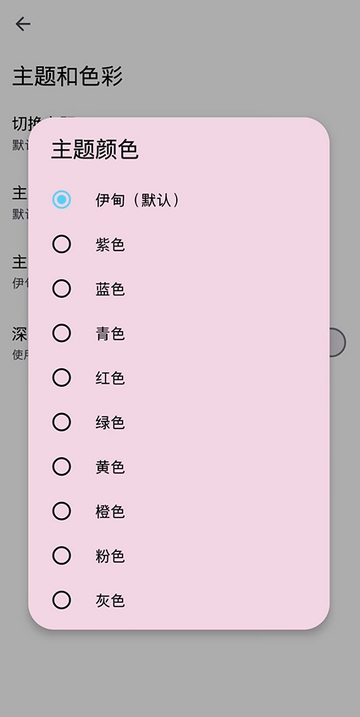Click the 灰色 option text

110,600
